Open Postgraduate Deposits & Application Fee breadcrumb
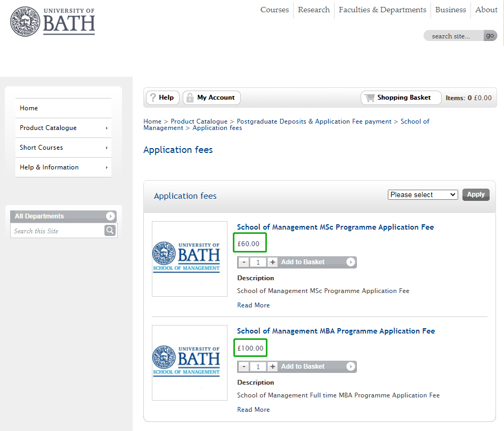The height and width of the screenshot is (431, 504). point(314,121)
